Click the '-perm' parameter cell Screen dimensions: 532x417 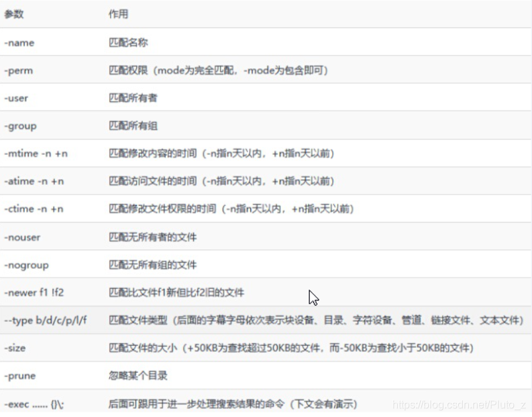point(19,71)
